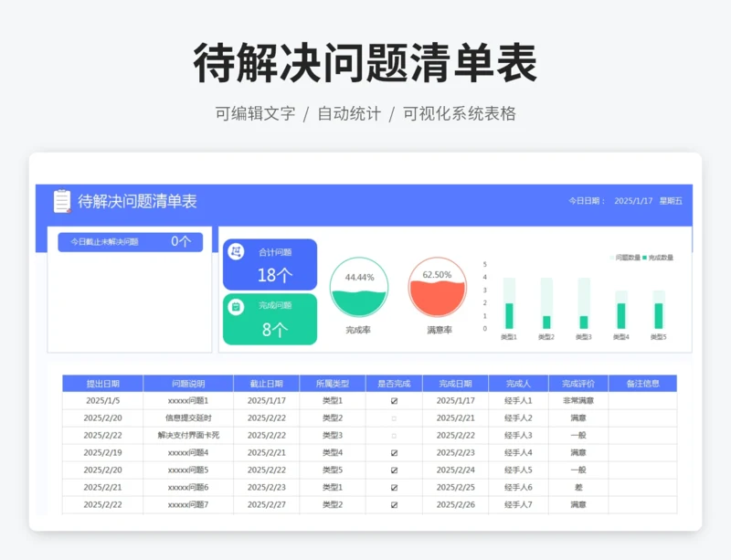Click the icon on the 合计问题 card

pyautogui.click(x=236, y=252)
